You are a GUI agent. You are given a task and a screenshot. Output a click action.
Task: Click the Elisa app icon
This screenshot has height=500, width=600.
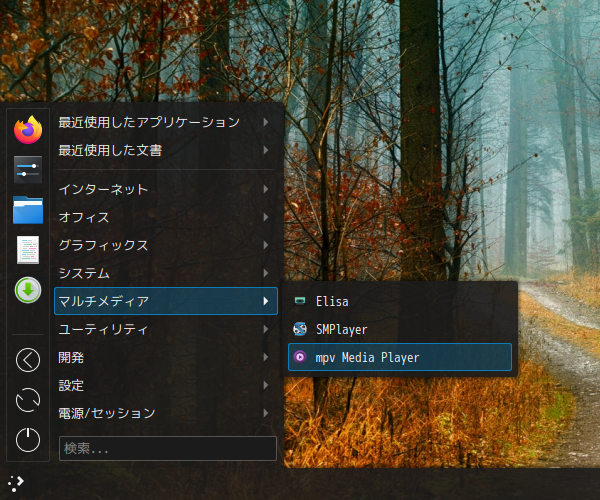pyautogui.click(x=300, y=301)
